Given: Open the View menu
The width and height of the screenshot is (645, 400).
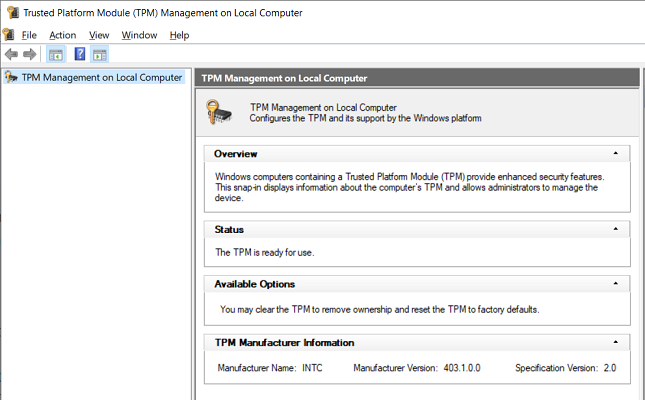Looking at the screenshot, I should (99, 35).
